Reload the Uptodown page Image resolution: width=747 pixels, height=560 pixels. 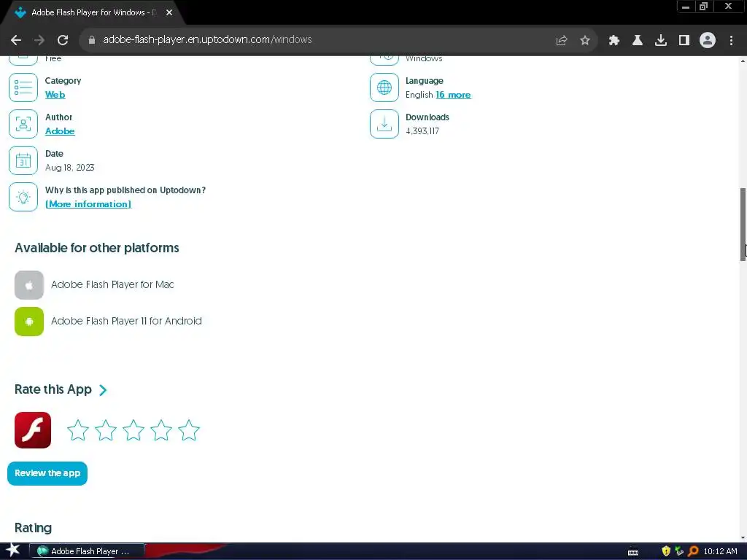(63, 40)
